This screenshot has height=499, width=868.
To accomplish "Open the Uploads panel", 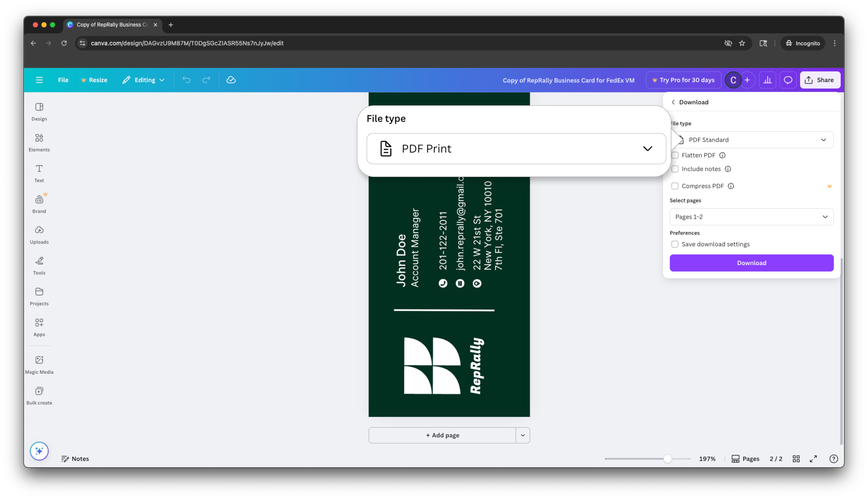I will point(39,235).
